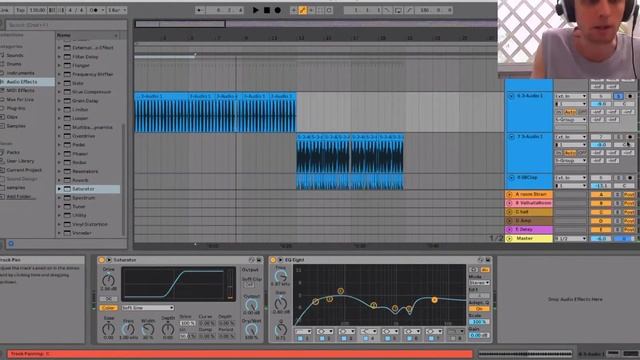
Task: Click Drive knob in Saturator
Action: pyautogui.click(x=108, y=280)
